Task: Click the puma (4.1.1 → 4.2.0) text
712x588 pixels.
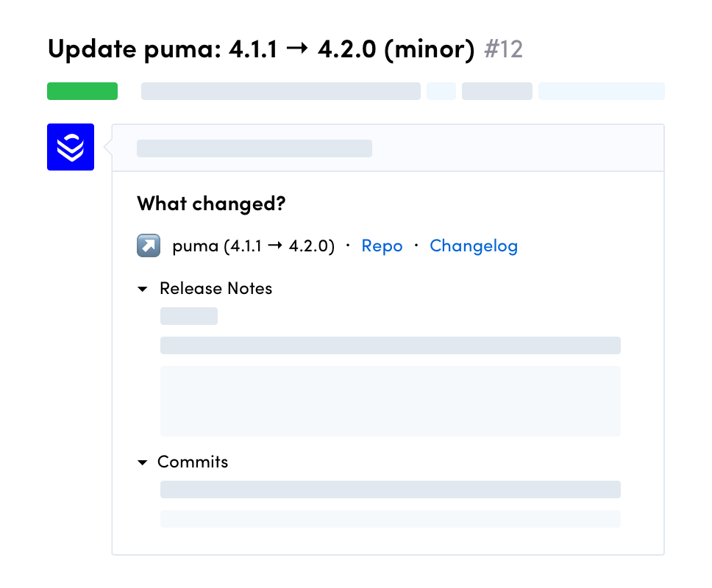Action: click(x=253, y=246)
